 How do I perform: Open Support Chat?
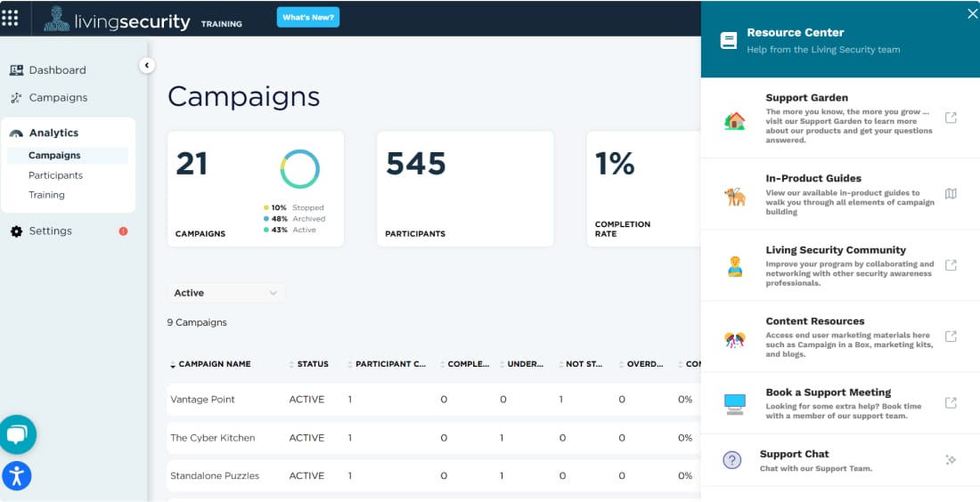pos(840,461)
